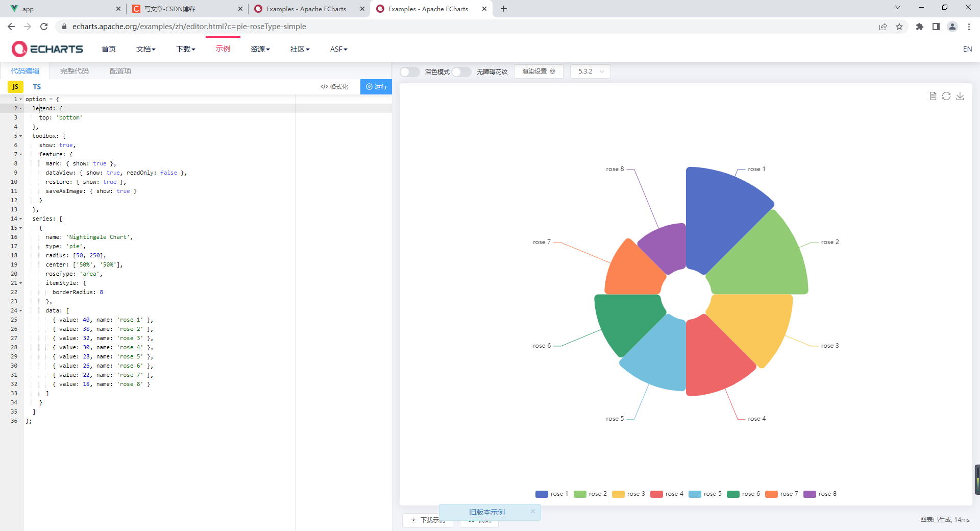The width and height of the screenshot is (980, 531).
Task: Open the 资源 dropdown menu
Action: (x=260, y=49)
